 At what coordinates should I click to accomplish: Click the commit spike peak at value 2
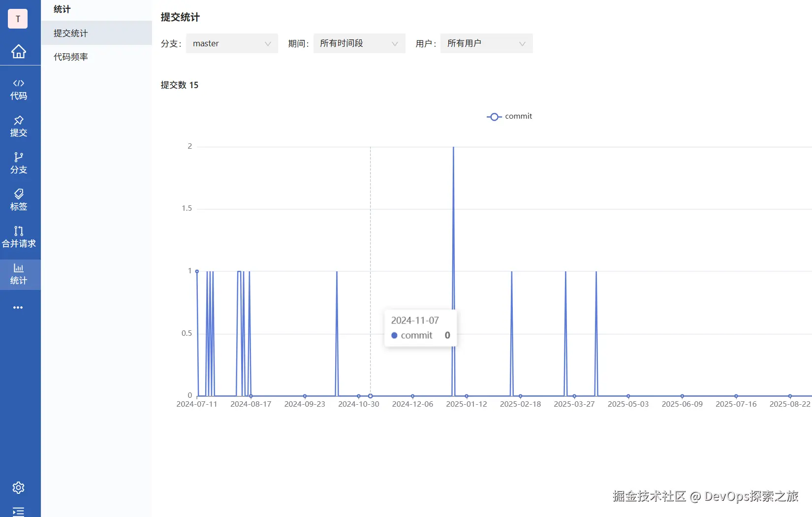coord(453,147)
